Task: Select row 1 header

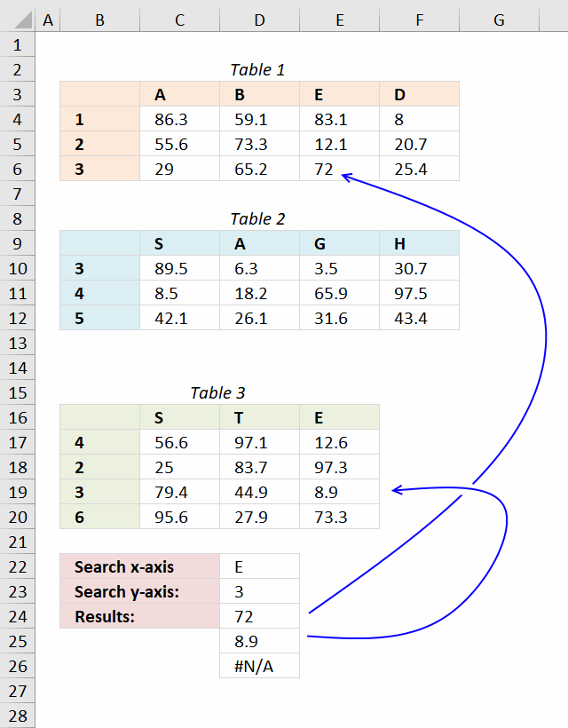Action: pos(18,44)
